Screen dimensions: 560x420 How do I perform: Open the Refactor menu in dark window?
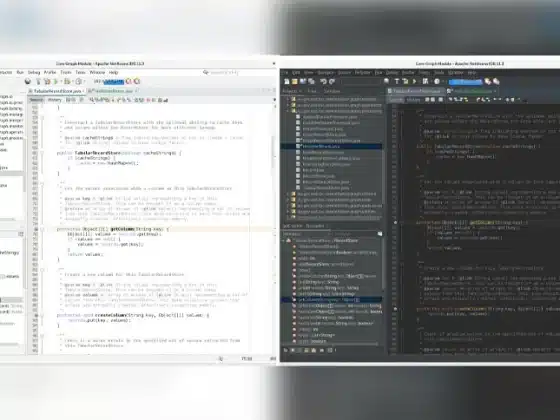click(362, 72)
